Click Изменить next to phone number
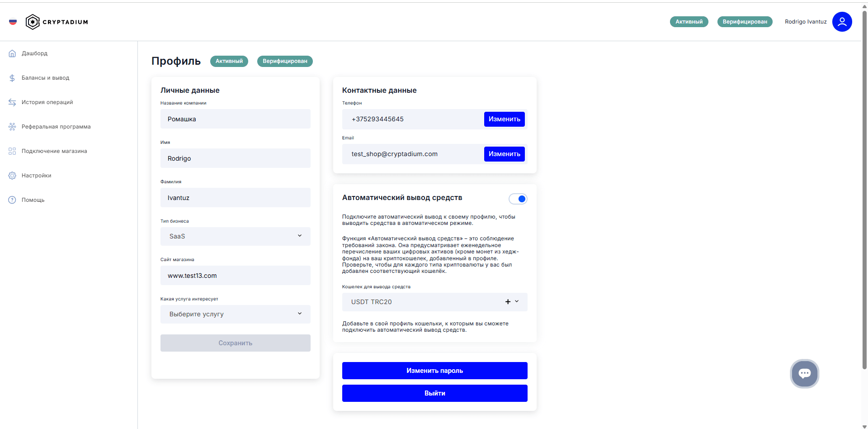Image resolution: width=868 pixels, height=429 pixels. (x=504, y=119)
